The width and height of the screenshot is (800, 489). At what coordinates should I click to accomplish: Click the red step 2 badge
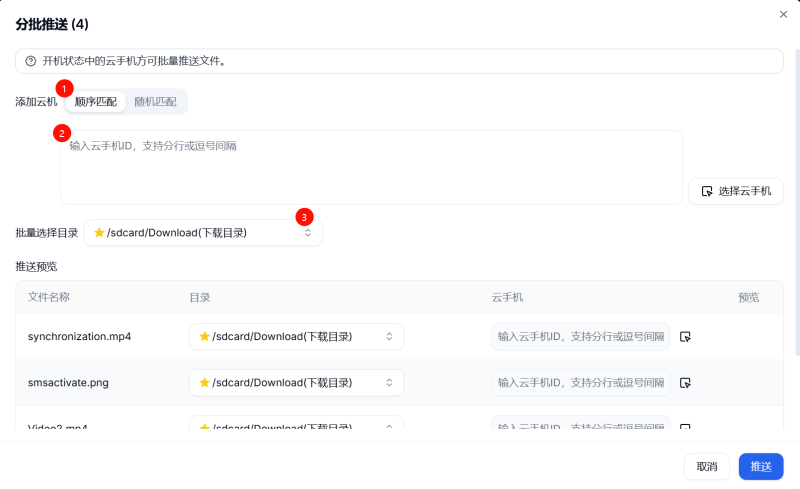click(x=61, y=132)
